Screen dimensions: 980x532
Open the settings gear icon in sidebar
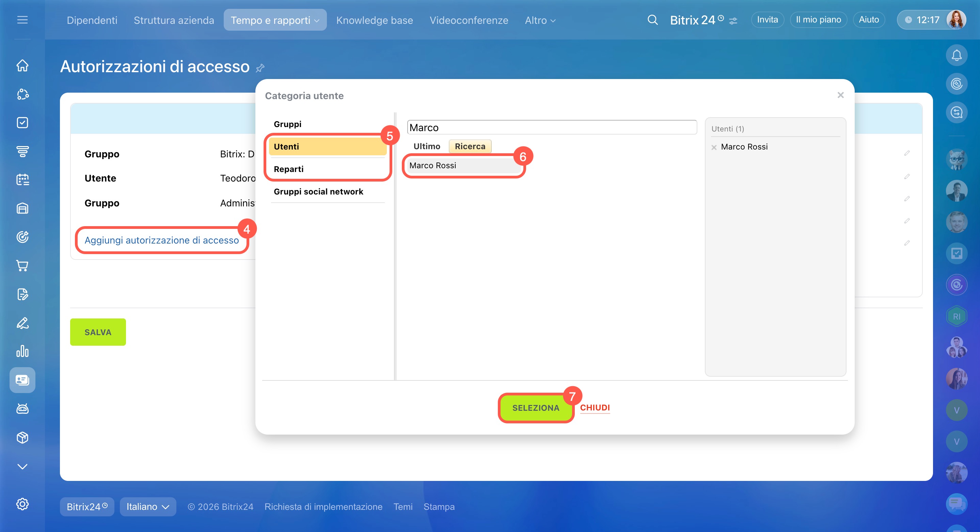(x=22, y=504)
